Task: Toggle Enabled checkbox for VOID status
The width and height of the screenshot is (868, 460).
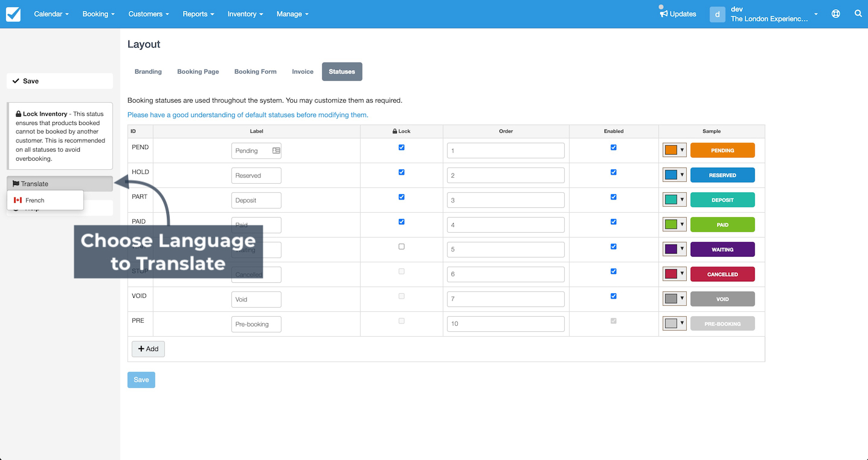Action: [x=614, y=296]
